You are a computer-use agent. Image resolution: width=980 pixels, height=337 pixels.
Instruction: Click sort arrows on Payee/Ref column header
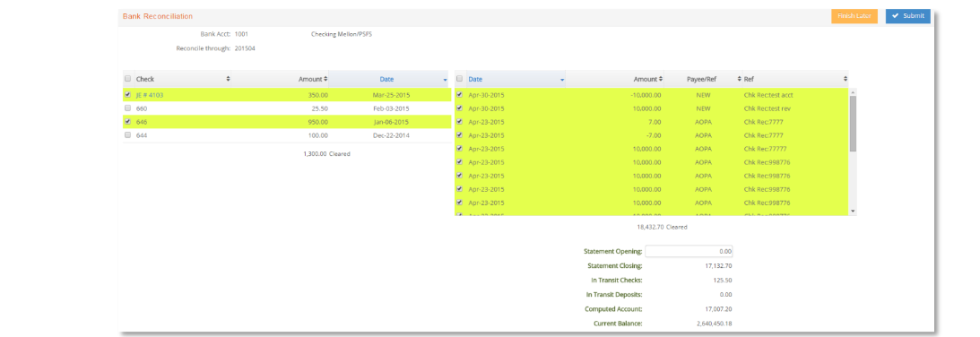coord(740,80)
